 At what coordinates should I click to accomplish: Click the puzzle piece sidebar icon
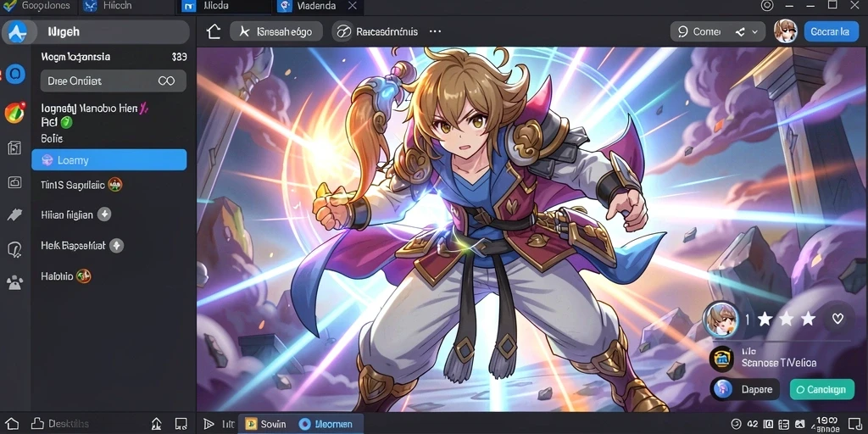14,215
